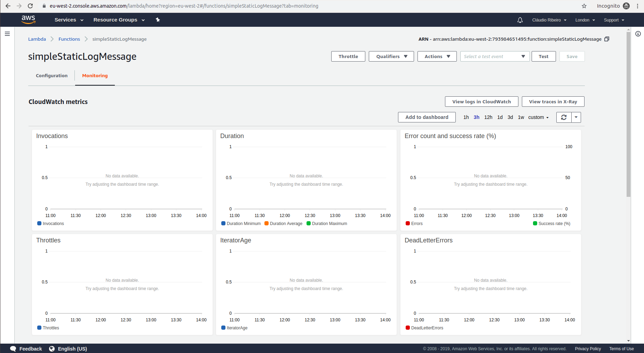Bookmark this page with star icon
Screen dimensions: 644x353
pyautogui.click(x=584, y=6)
